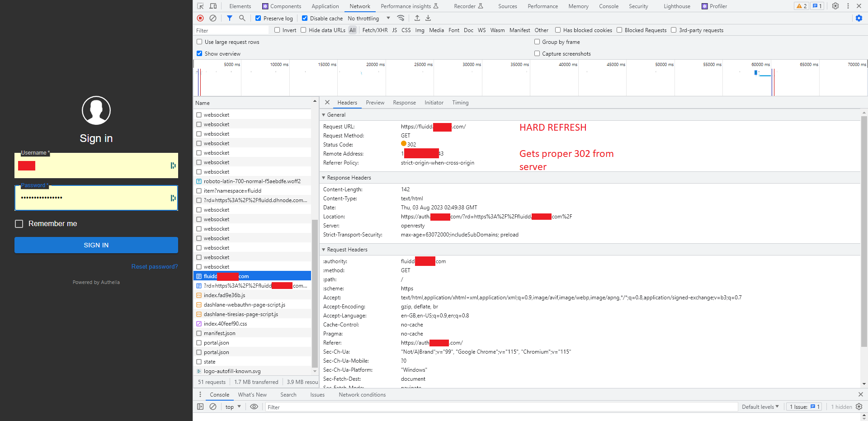
Task: Export HAR file via download icon
Action: [428, 18]
